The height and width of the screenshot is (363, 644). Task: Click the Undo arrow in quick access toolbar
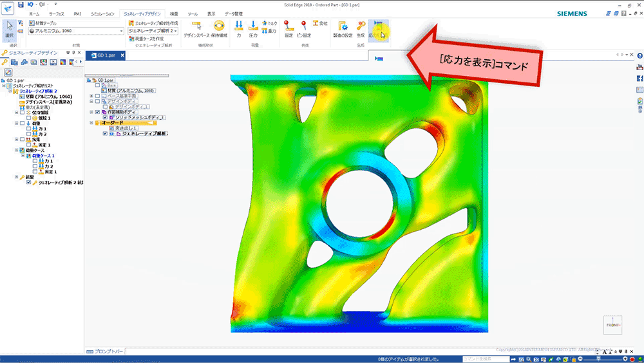(x=30, y=5)
